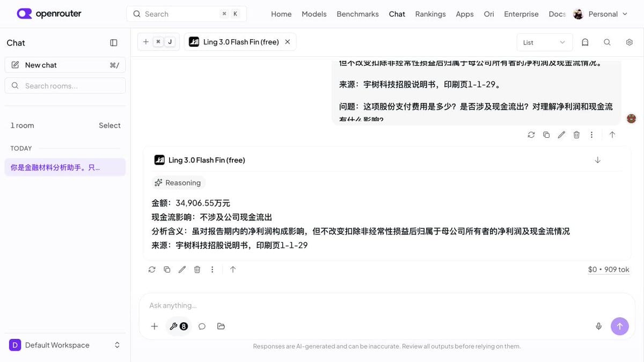
Task: Expand the Reasoning section
Action: [178, 183]
